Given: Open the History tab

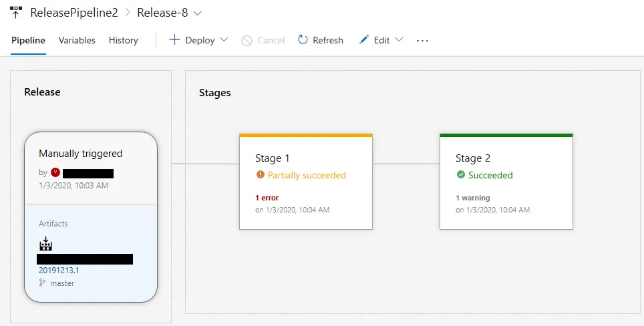Looking at the screenshot, I should click(x=123, y=40).
